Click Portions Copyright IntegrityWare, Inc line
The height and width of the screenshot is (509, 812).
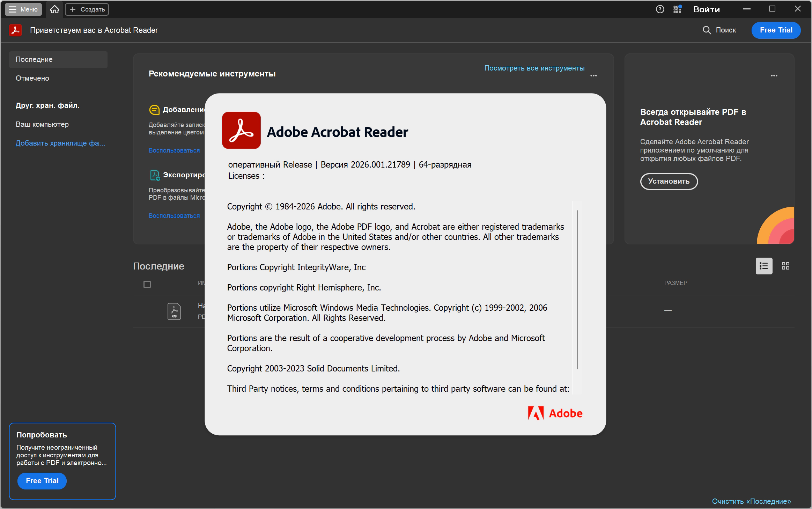pos(296,267)
